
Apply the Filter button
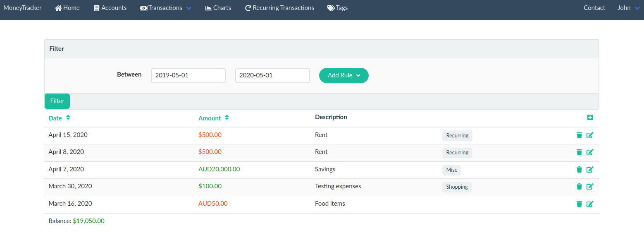point(57,101)
